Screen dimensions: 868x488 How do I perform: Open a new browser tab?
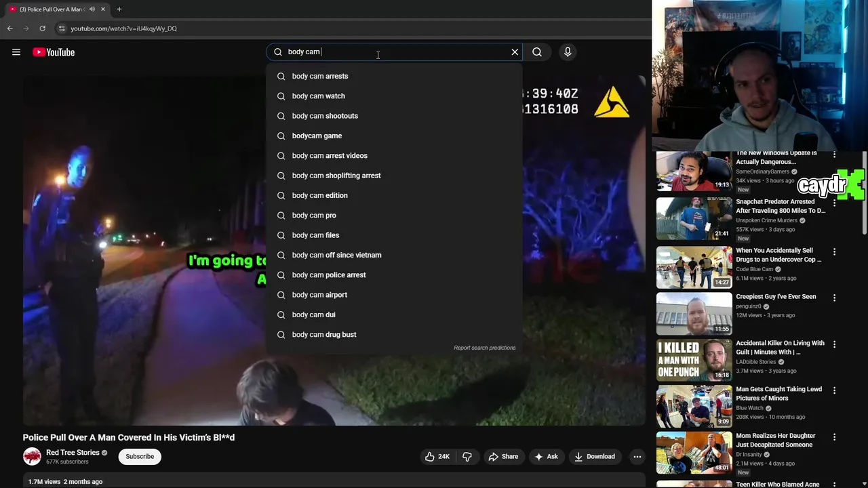click(119, 9)
